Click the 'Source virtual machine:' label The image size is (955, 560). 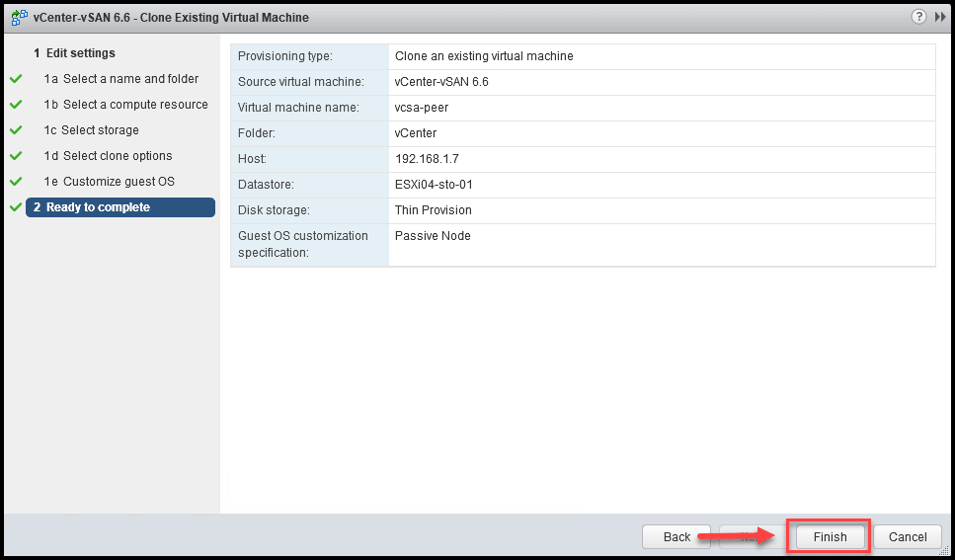[x=301, y=82]
